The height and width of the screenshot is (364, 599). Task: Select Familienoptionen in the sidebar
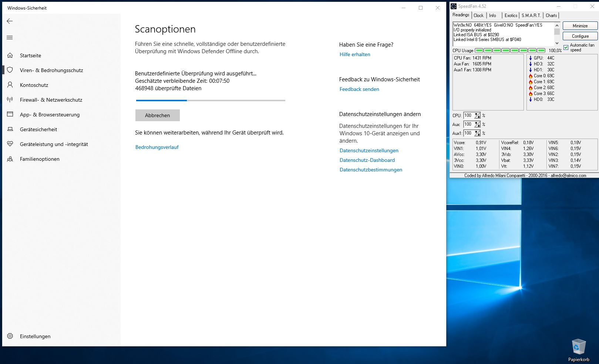[61, 159]
